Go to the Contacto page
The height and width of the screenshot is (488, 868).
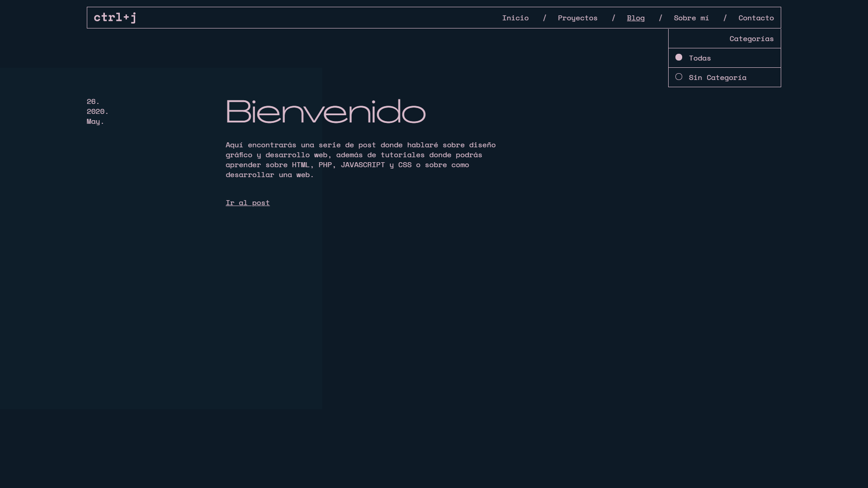(756, 18)
